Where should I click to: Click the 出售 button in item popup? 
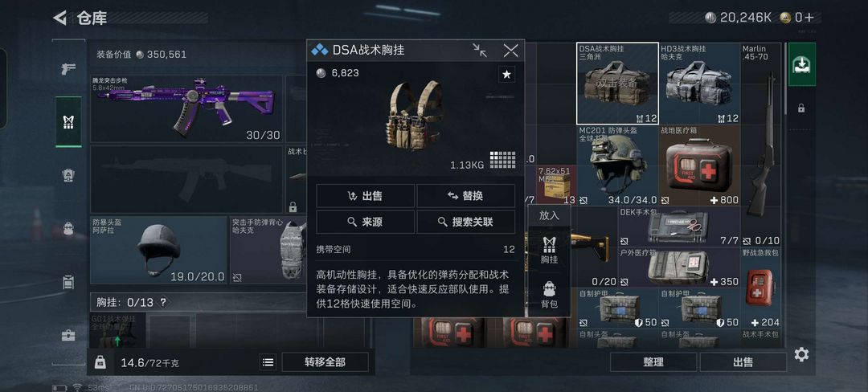pos(366,196)
